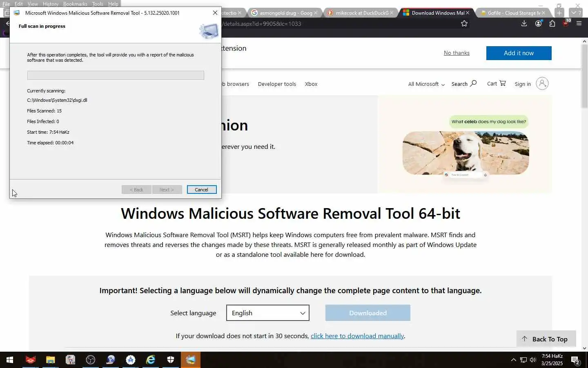
Task: Open the Developer tools nav item
Action: (277, 84)
